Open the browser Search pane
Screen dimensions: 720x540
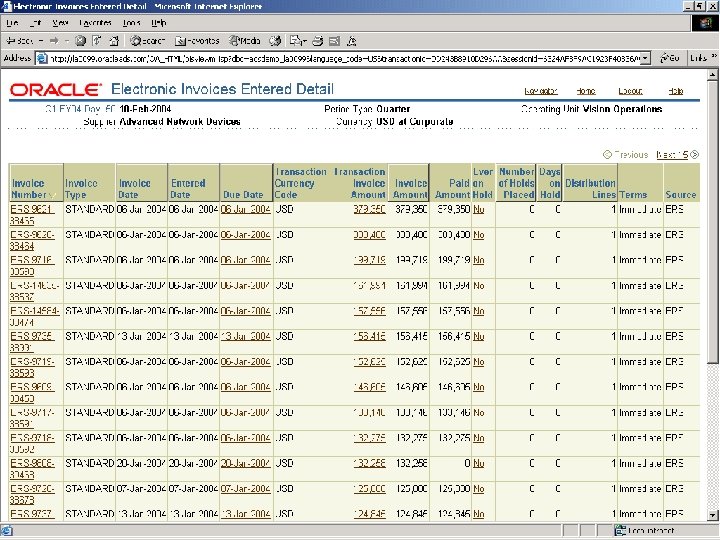click(x=146, y=41)
